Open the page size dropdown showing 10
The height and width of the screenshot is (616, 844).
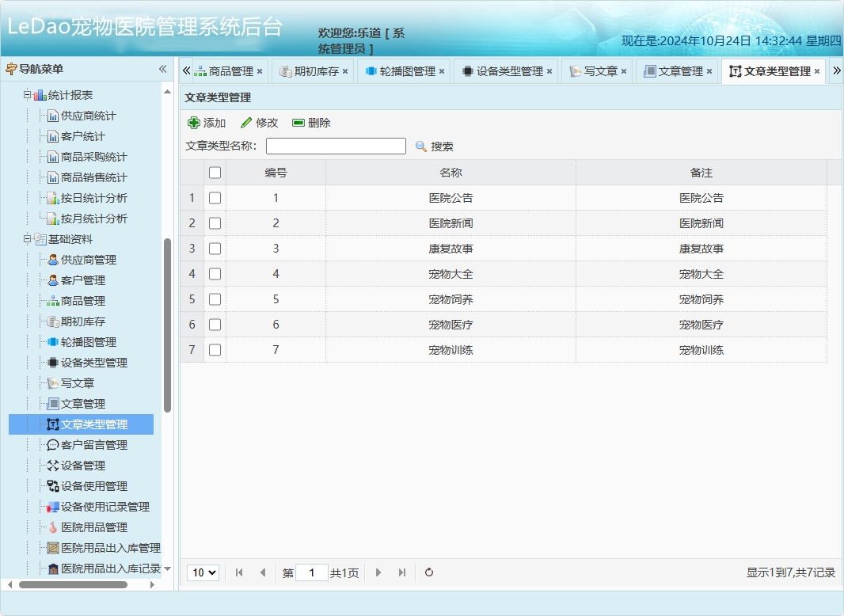(203, 572)
